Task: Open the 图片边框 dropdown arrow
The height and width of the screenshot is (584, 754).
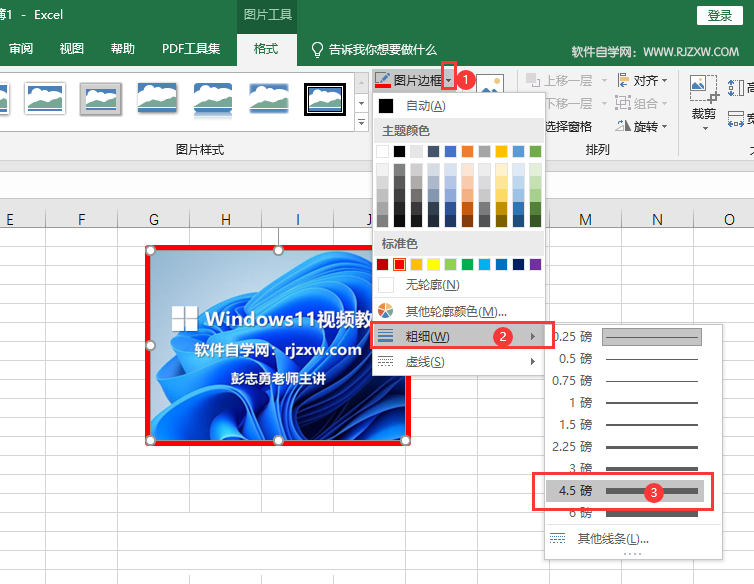Action: (449, 80)
